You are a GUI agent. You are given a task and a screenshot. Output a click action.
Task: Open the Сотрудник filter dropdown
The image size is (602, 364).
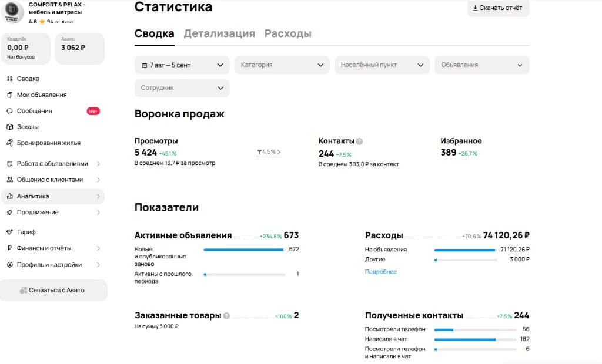point(182,88)
